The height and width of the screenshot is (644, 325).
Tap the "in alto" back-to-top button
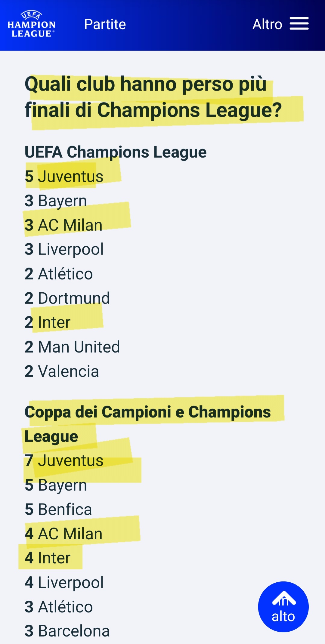[283, 607]
